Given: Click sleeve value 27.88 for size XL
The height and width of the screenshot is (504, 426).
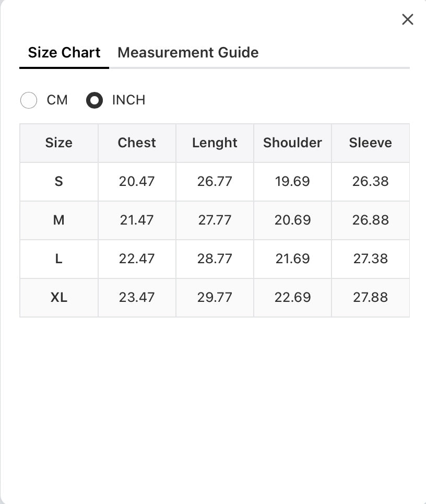Looking at the screenshot, I should [371, 297].
